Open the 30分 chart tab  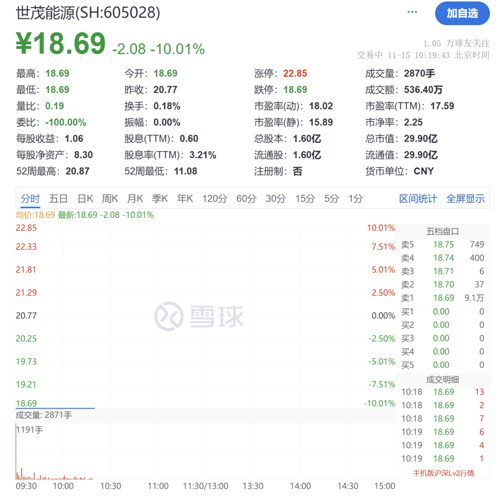pyautogui.click(x=276, y=199)
